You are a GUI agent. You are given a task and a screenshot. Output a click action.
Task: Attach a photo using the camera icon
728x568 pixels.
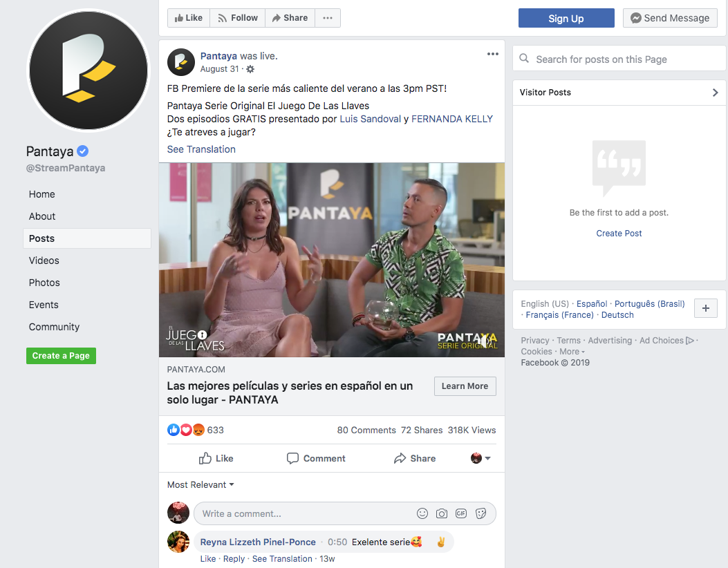click(x=442, y=513)
